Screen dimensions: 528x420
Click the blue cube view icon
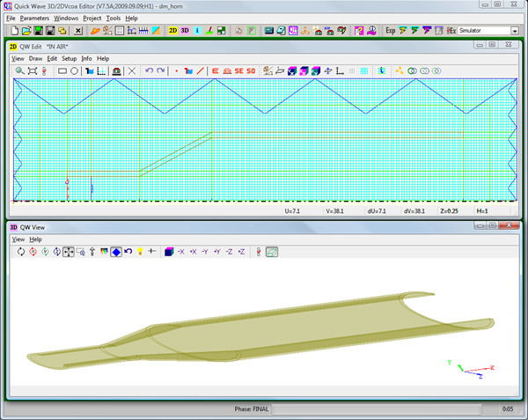coord(168,252)
